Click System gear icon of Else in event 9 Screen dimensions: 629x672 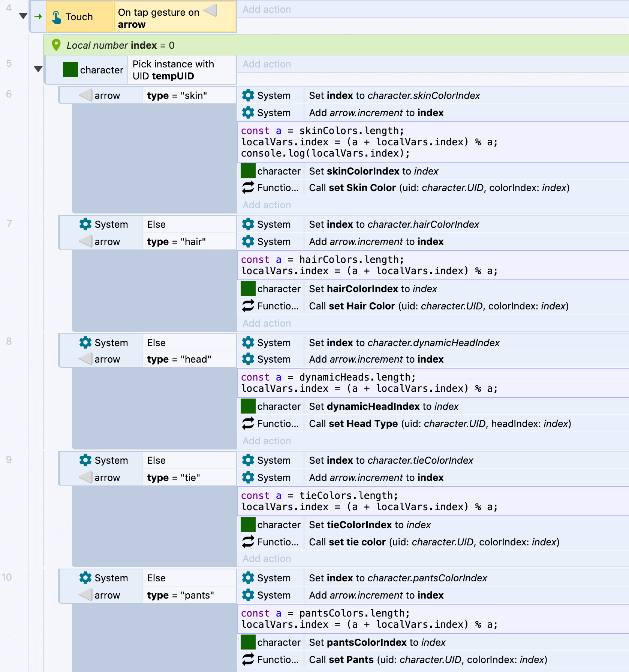85,460
